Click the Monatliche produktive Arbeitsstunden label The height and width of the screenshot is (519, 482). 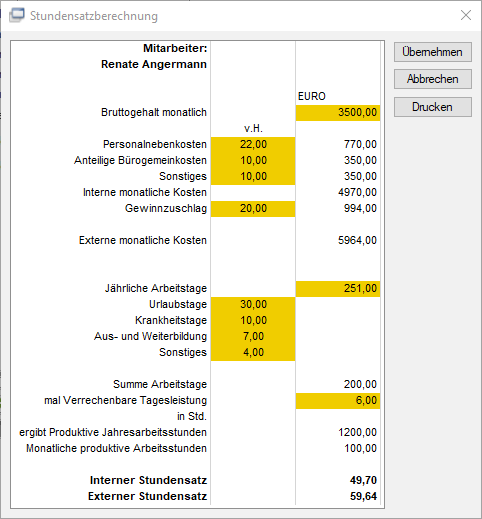(116, 448)
